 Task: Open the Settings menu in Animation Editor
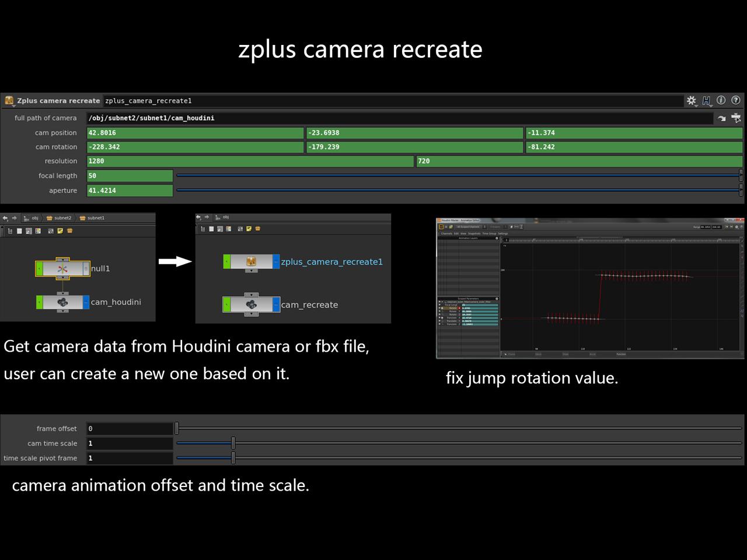(503, 233)
